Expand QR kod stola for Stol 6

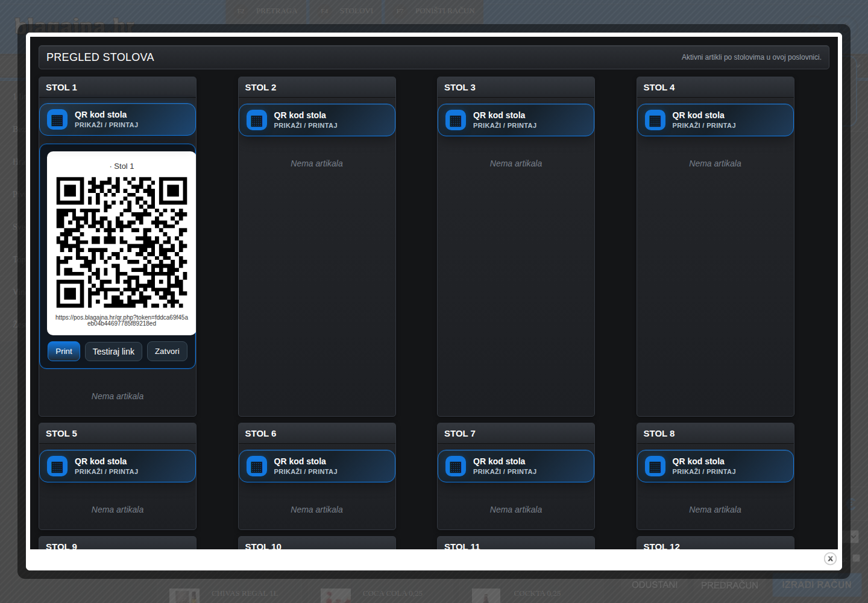point(317,466)
